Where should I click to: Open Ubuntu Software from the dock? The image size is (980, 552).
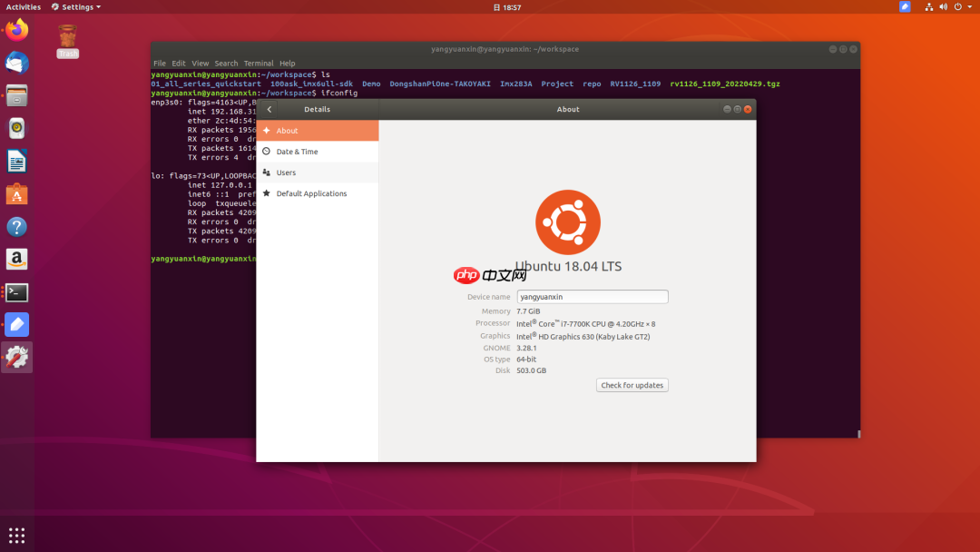click(x=16, y=193)
